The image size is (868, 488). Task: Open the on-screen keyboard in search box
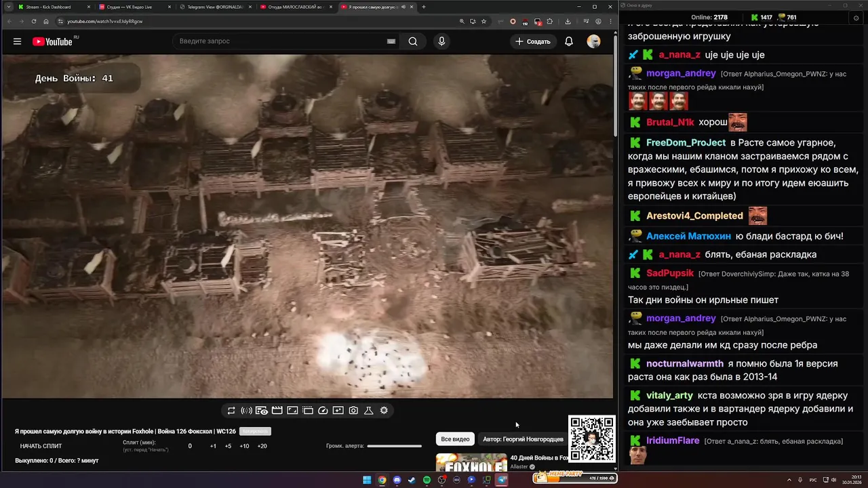point(391,41)
